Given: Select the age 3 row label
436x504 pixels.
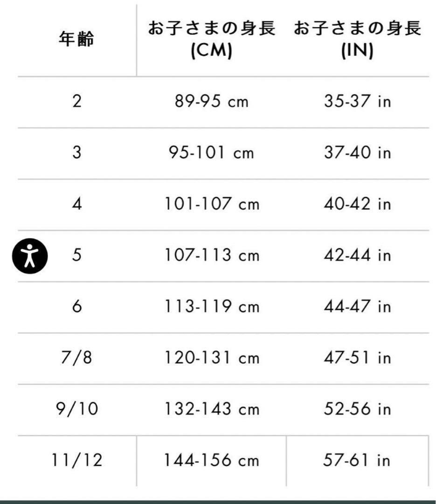Looking at the screenshot, I should pyautogui.click(x=77, y=152).
